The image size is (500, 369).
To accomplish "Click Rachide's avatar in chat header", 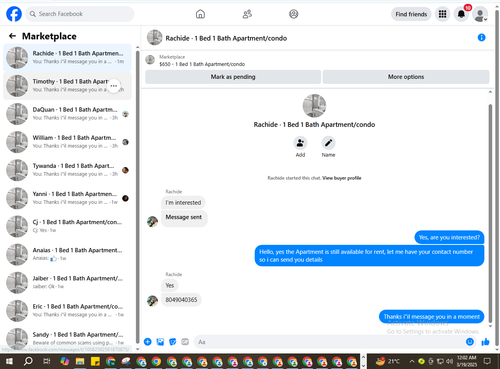I will point(155,37).
